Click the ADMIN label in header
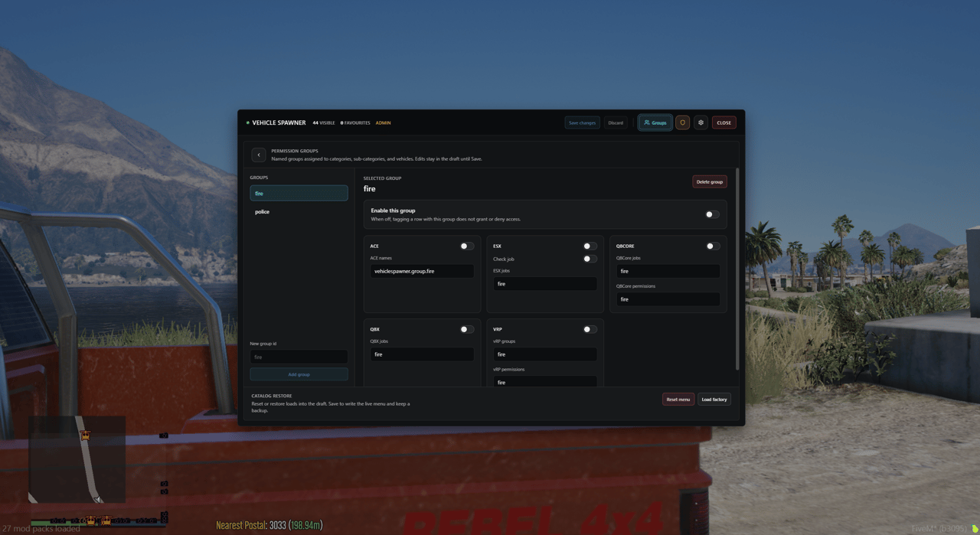 [383, 122]
